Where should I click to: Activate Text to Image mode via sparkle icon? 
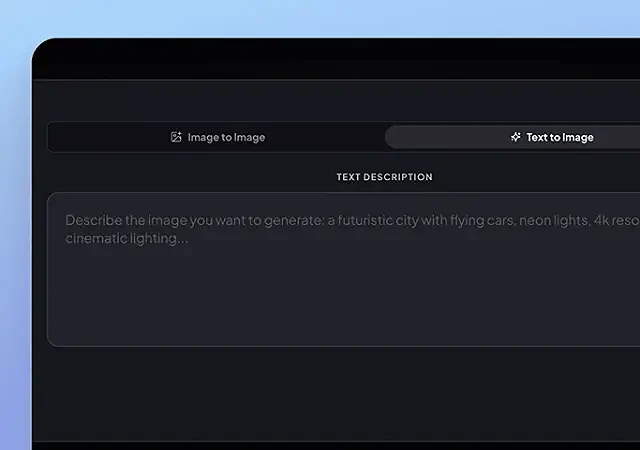coord(515,137)
